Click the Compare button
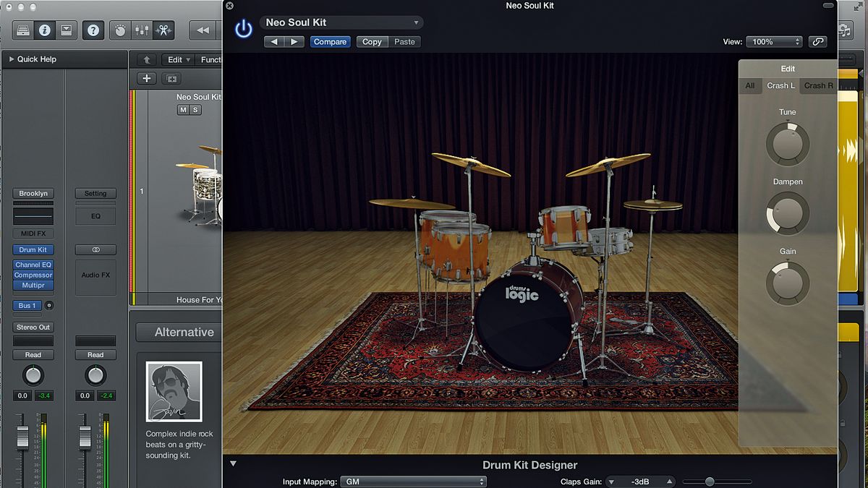Viewport: 868px width, 488px height. tap(330, 41)
